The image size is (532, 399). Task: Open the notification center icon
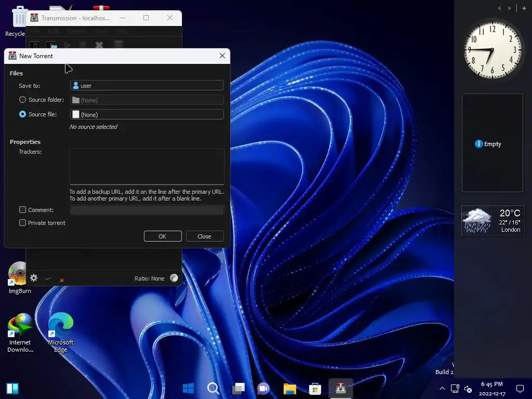click(520, 389)
